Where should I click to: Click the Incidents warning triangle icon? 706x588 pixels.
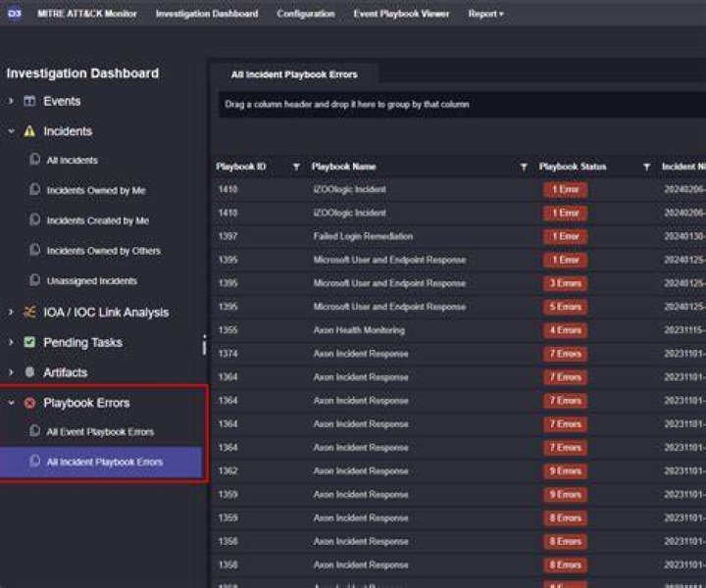29,131
